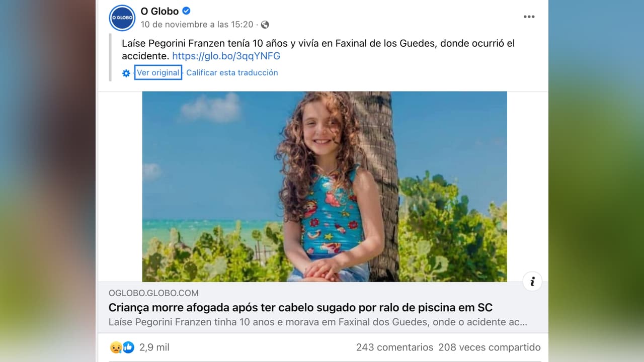The height and width of the screenshot is (362, 644).
Task: Open article headline Criança morre afogada
Action: [300, 307]
